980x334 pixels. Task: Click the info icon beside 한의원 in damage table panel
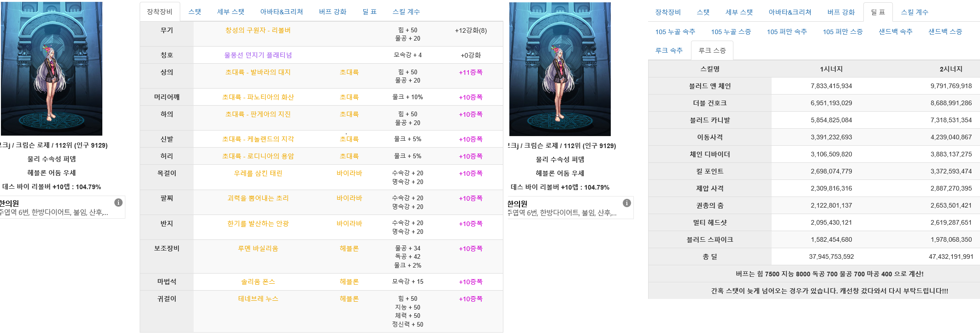click(627, 203)
